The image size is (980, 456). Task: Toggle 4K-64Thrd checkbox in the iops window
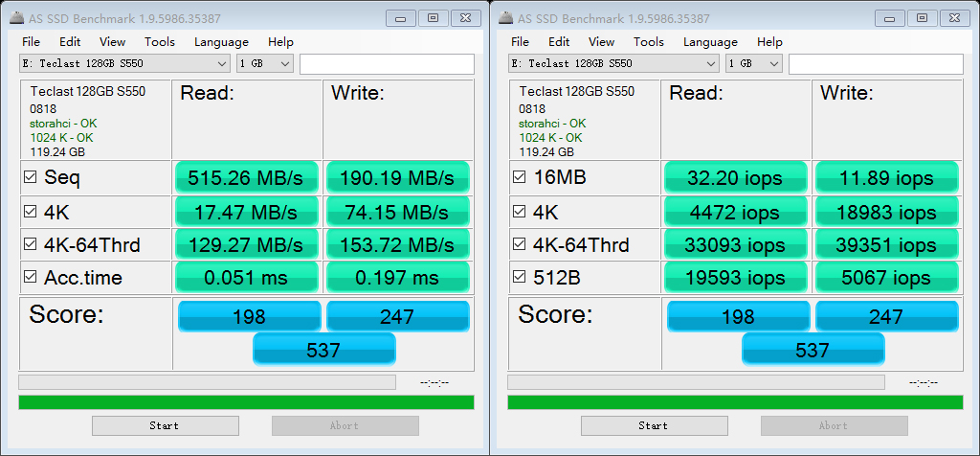click(x=519, y=244)
